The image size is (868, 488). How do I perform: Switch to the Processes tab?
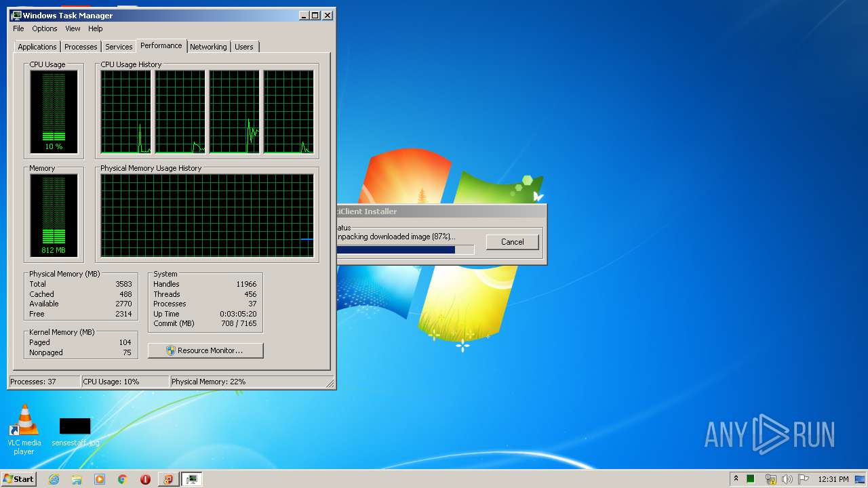[x=81, y=47]
